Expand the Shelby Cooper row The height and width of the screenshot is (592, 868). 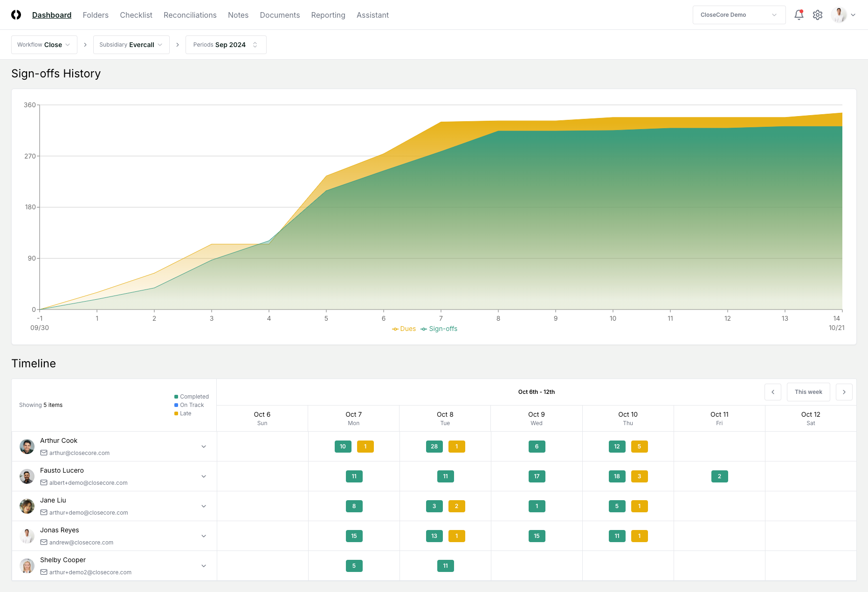click(204, 566)
